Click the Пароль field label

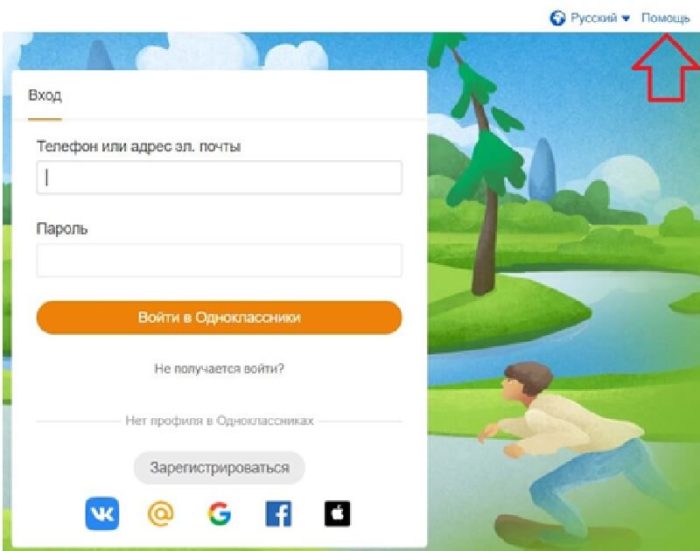pos(62,229)
